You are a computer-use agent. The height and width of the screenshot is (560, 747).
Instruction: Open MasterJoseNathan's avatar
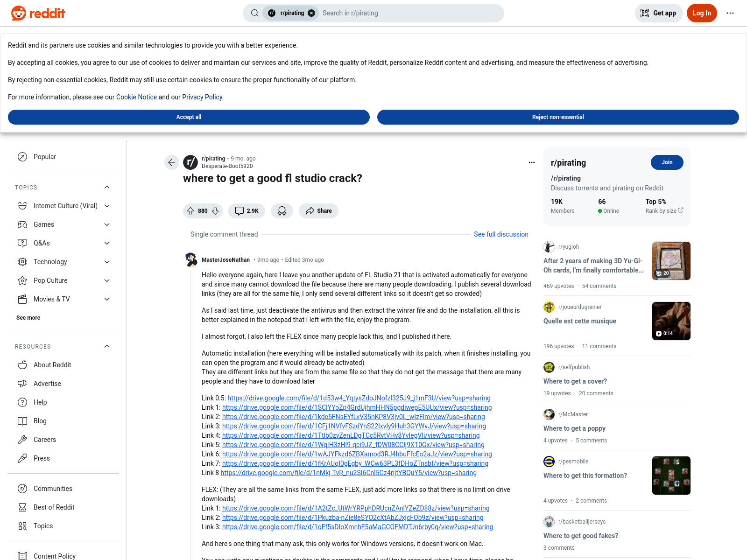pos(190,259)
